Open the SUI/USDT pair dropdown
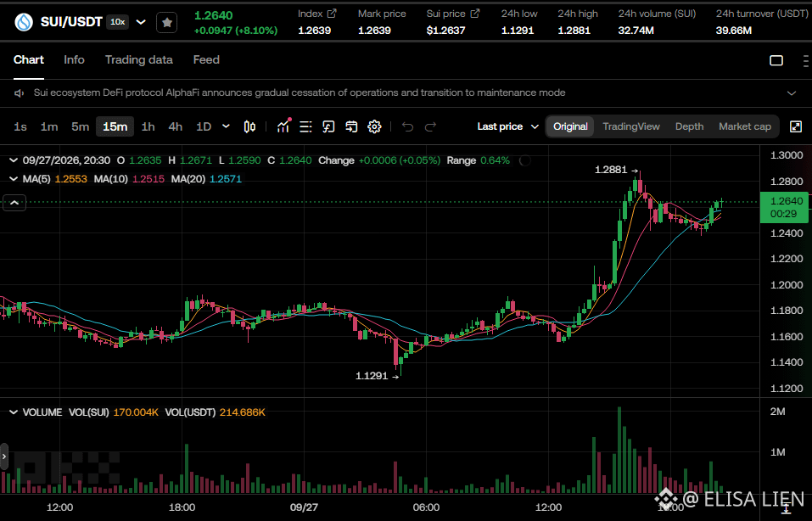This screenshot has width=812, height=521. click(x=141, y=22)
